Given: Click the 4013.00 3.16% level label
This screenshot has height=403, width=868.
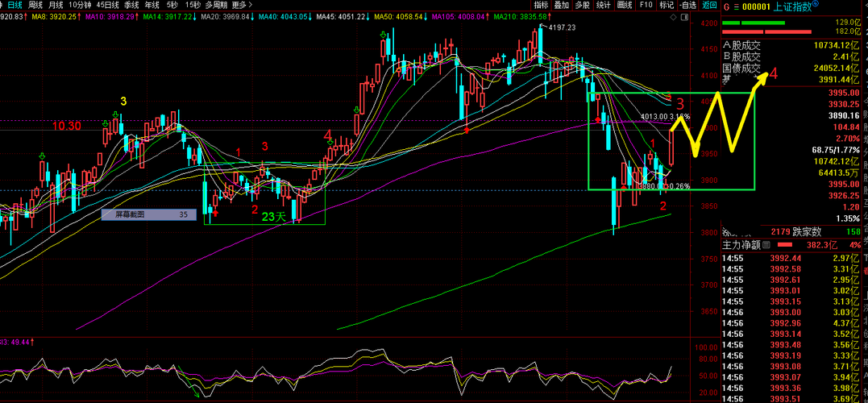Looking at the screenshot, I should [666, 116].
